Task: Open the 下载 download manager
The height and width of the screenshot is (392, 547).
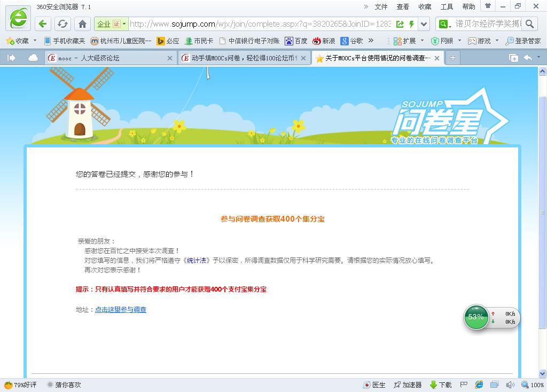Action: coord(441,385)
